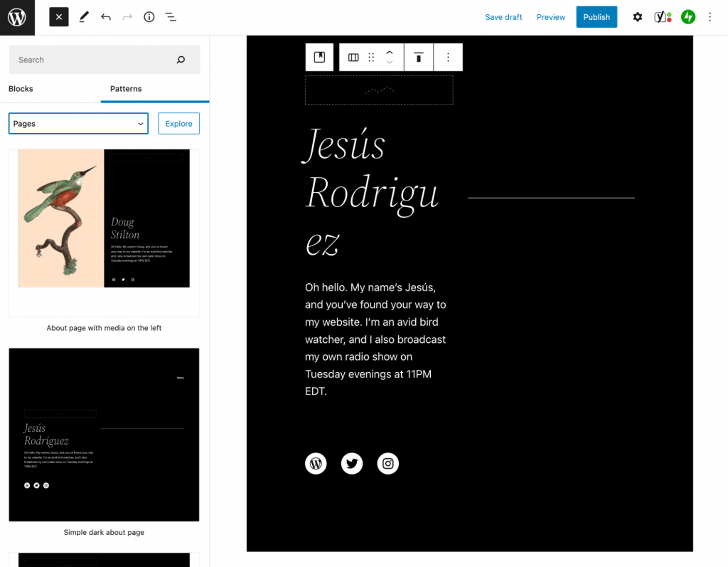Insert the Simple dark about page pattern

[x=104, y=435]
